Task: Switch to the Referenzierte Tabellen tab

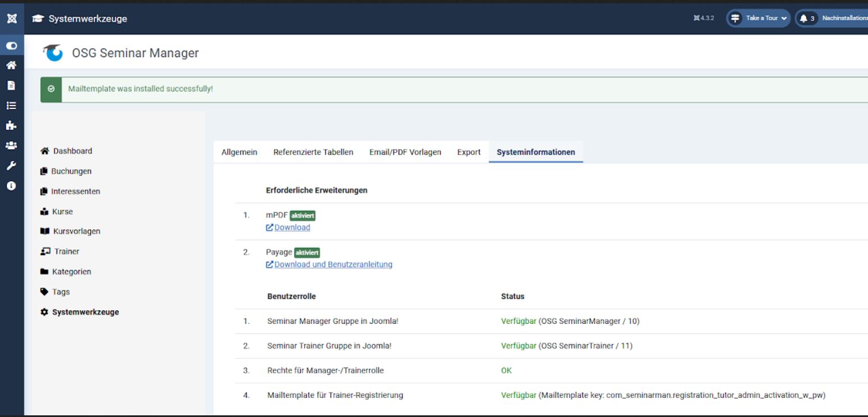Action: pos(313,152)
